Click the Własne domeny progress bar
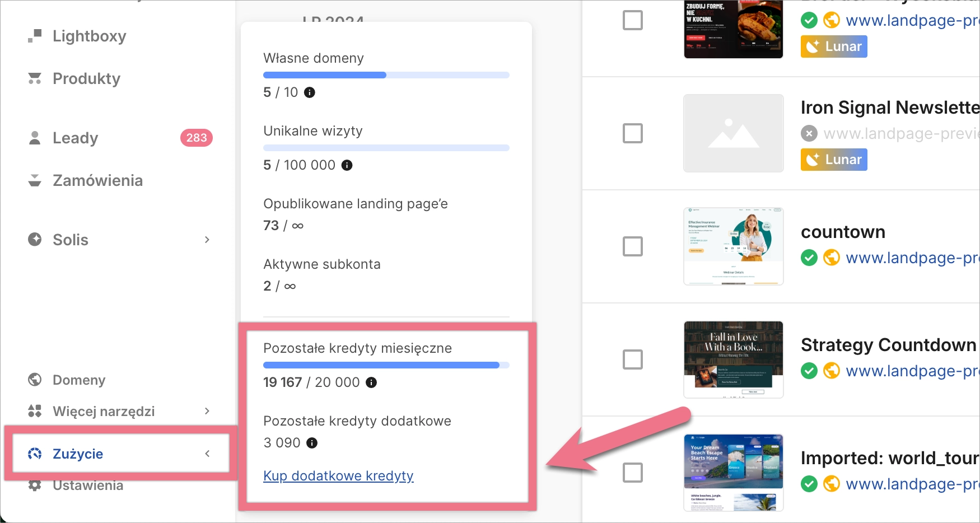Image resolution: width=980 pixels, height=523 pixels. pyautogui.click(x=386, y=75)
